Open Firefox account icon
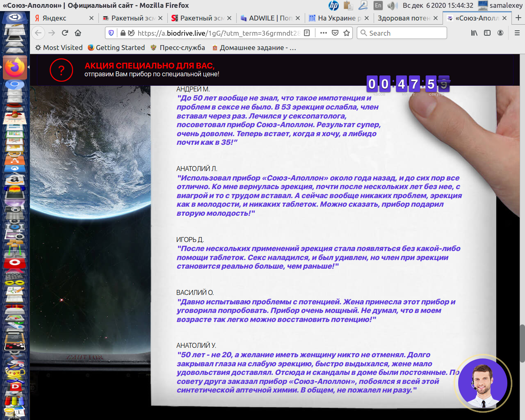 [x=500, y=33]
